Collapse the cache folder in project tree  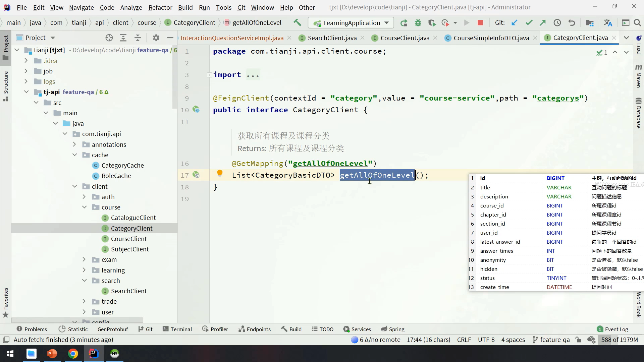click(x=75, y=155)
